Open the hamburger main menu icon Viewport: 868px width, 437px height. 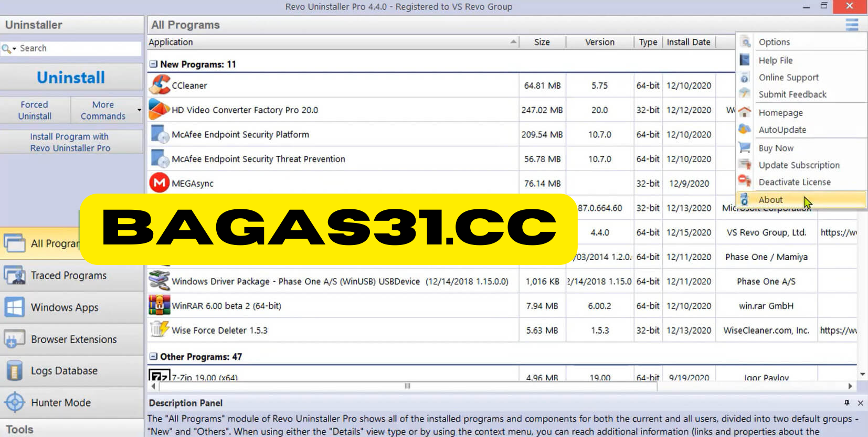tap(852, 25)
